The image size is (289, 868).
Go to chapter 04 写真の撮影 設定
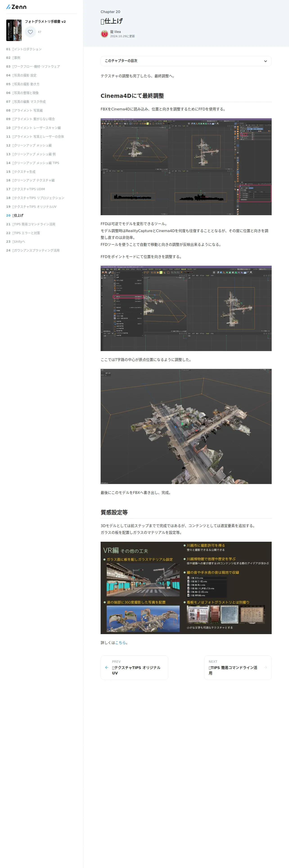[21, 75]
